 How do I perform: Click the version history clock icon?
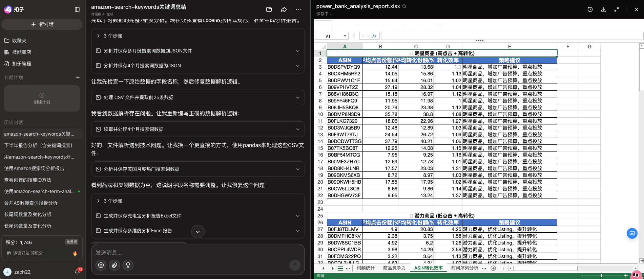coord(590,9)
